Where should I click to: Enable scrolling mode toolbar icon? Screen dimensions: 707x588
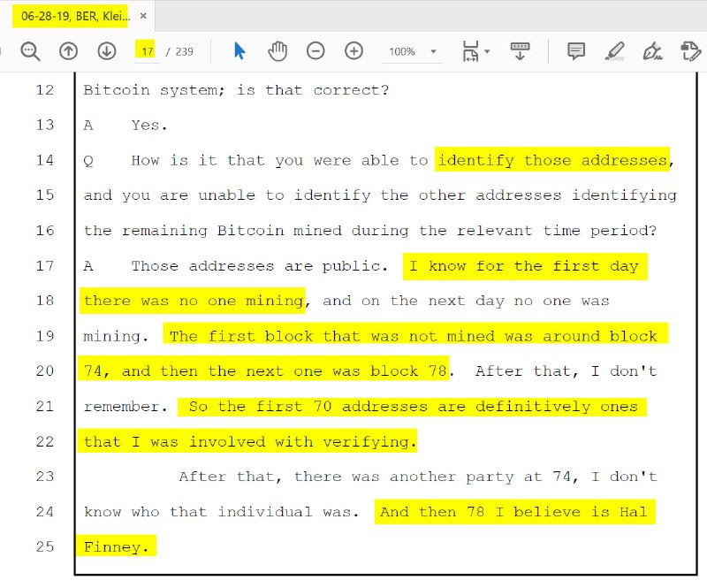[520, 51]
